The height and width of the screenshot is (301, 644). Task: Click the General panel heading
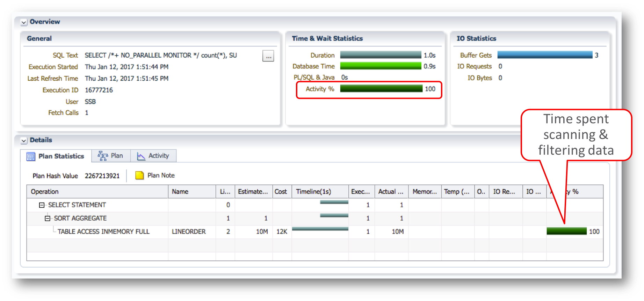(39, 38)
